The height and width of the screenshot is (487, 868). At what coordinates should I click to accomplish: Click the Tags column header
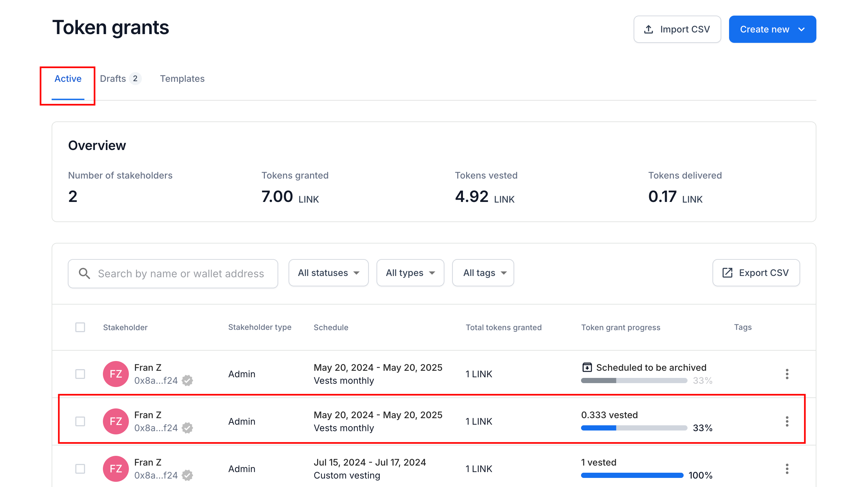pos(743,327)
